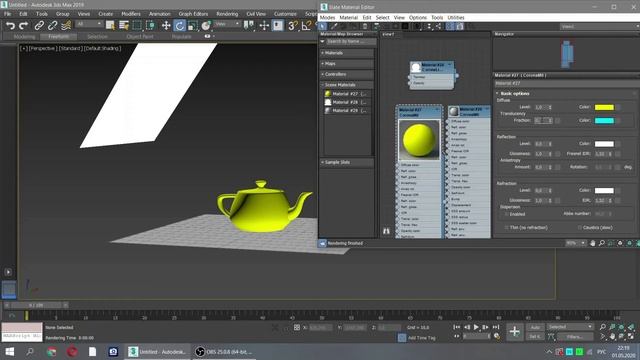Open the Select by Name list
The width and height of the screenshot is (640, 360).
[x=124, y=26]
